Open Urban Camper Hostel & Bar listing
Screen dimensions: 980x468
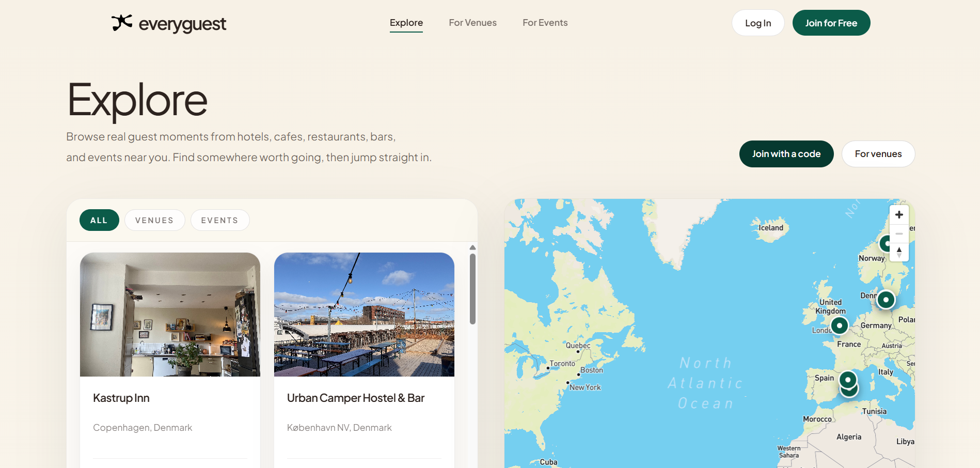(x=355, y=398)
